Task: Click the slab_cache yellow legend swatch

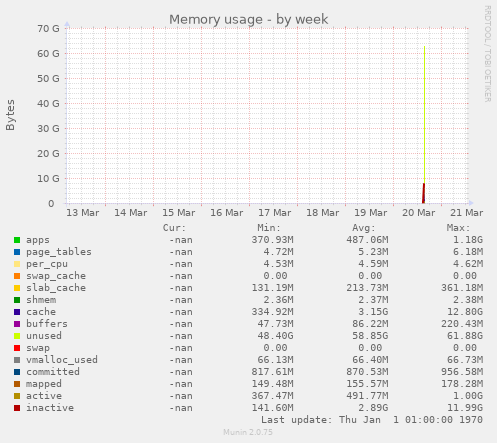Action: (x=17, y=288)
